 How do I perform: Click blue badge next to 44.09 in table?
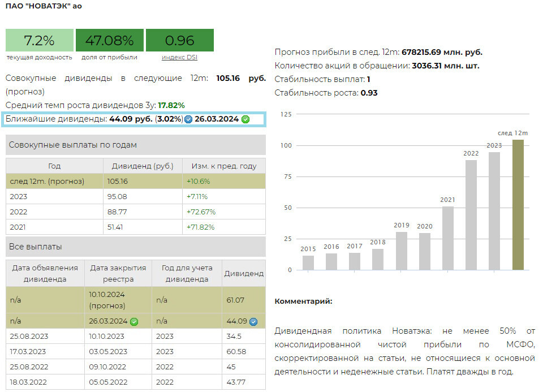coord(253,321)
